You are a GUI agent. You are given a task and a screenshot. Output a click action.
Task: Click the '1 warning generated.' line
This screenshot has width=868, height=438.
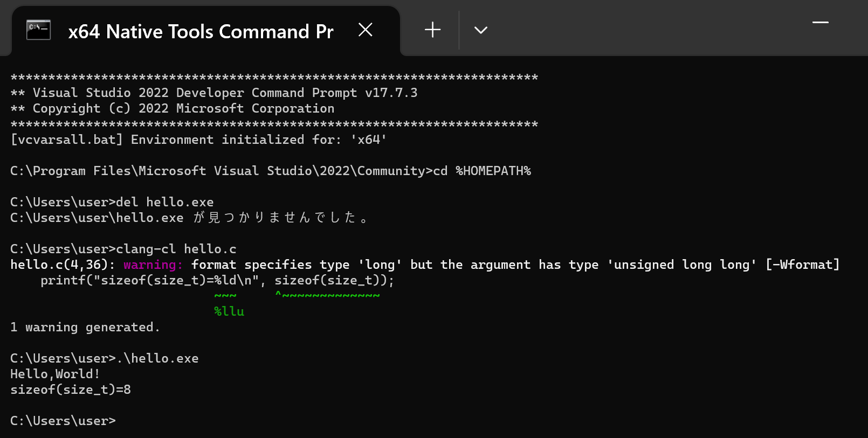click(x=85, y=327)
